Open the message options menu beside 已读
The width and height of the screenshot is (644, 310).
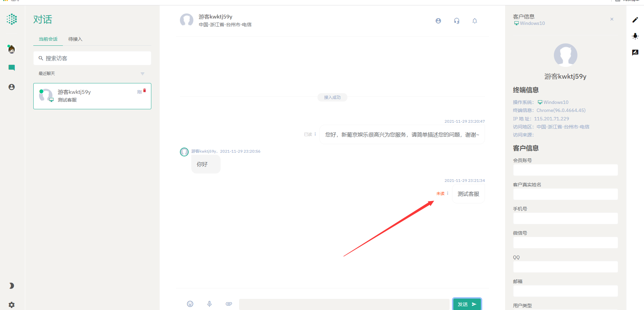(315, 134)
